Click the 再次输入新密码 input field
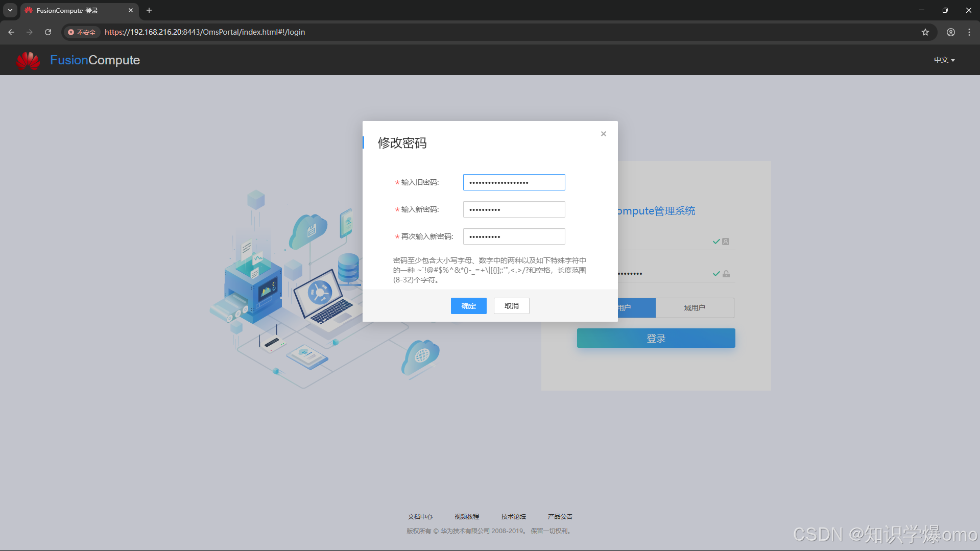This screenshot has width=980, height=551. coord(514,236)
